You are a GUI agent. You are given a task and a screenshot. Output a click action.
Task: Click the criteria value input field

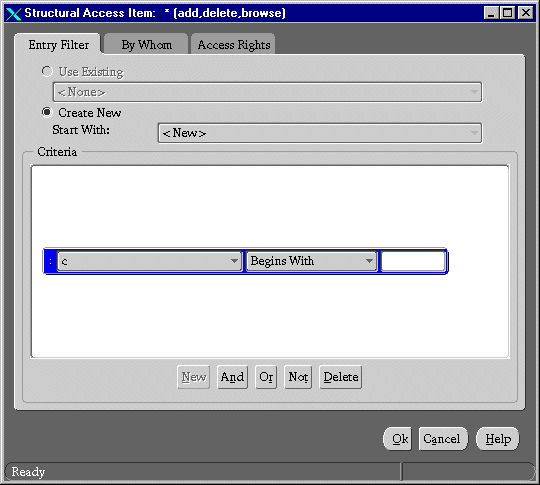click(x=413, y=261)
